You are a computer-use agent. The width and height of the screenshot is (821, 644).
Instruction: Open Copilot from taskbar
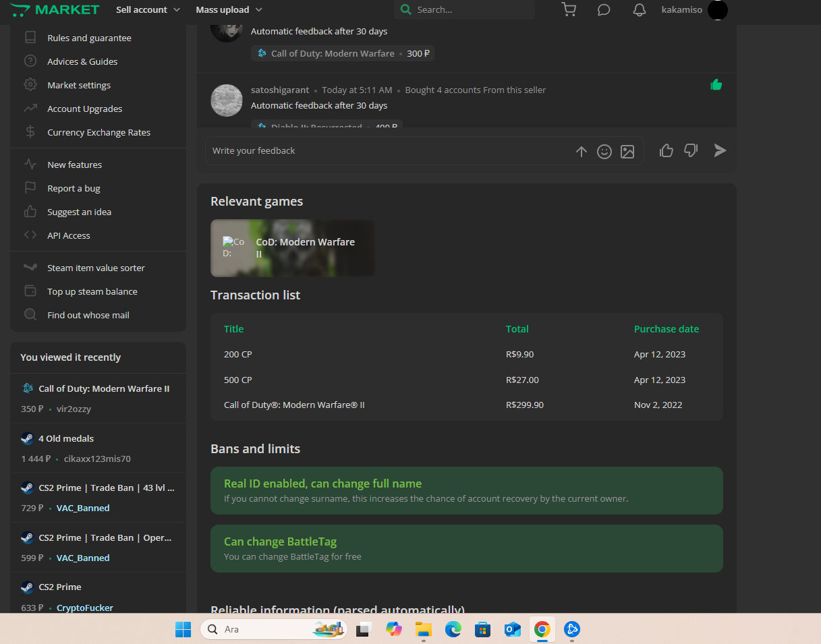tap(393, 629)
